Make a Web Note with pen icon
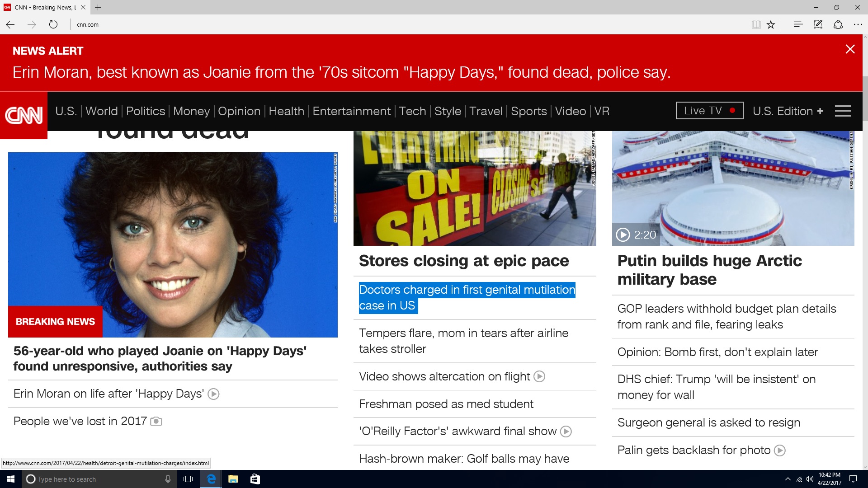 click(818, 24)
